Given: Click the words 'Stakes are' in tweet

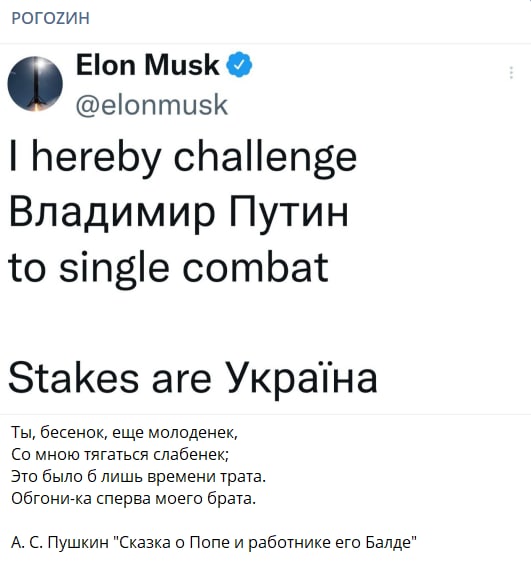Looking at the screenshot, I should (110, 378).
